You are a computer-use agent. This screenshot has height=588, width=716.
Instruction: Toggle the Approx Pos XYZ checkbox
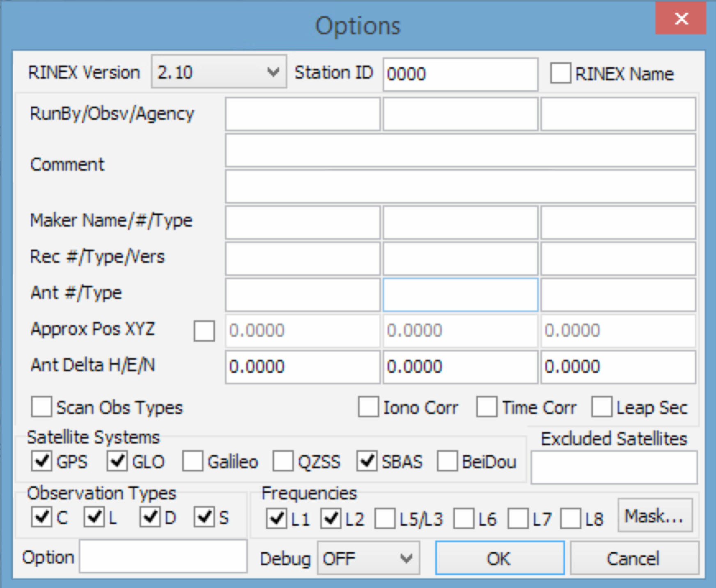pyautogui.click(x=204, y=331)
